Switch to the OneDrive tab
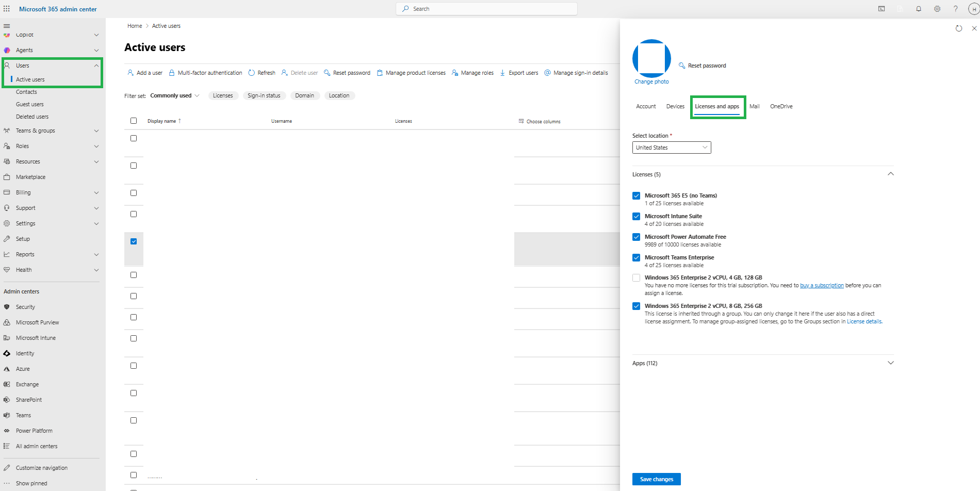This screenshot has width=980, height=491. pos(781,106)
